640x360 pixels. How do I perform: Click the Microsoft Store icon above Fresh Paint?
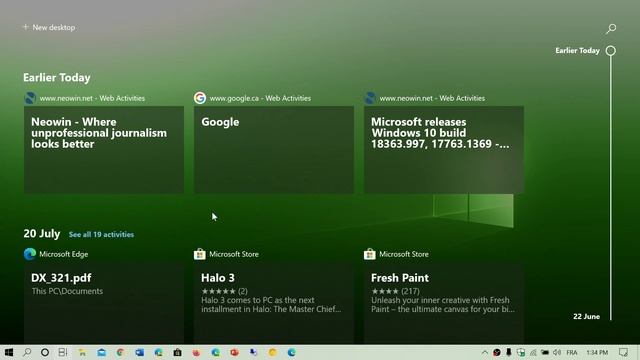369,254
